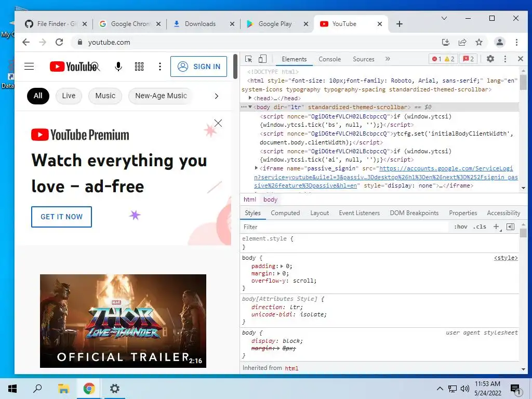Bookmark this page with star icon
Viewport: 532px width, 399px height.
click(x=478, y=42)
